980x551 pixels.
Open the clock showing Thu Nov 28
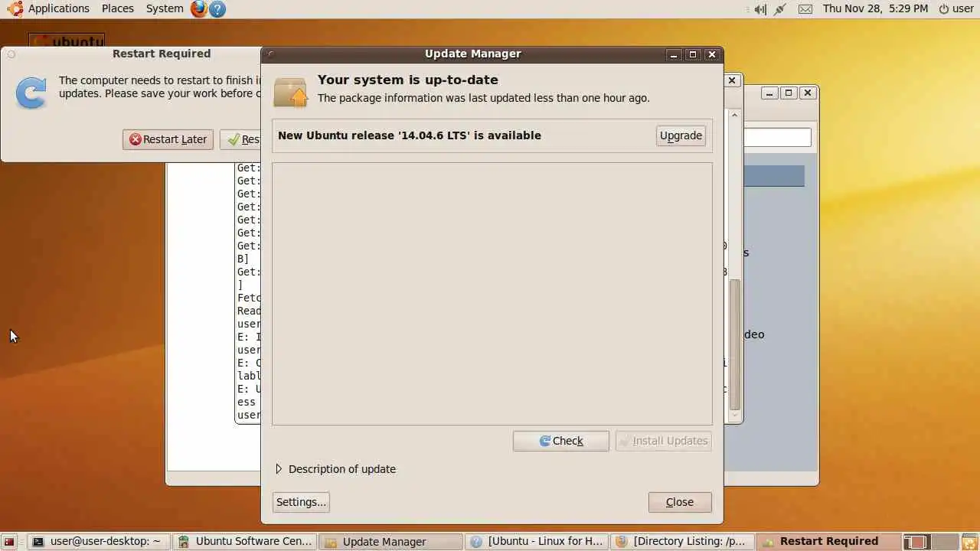pos(875,8)
